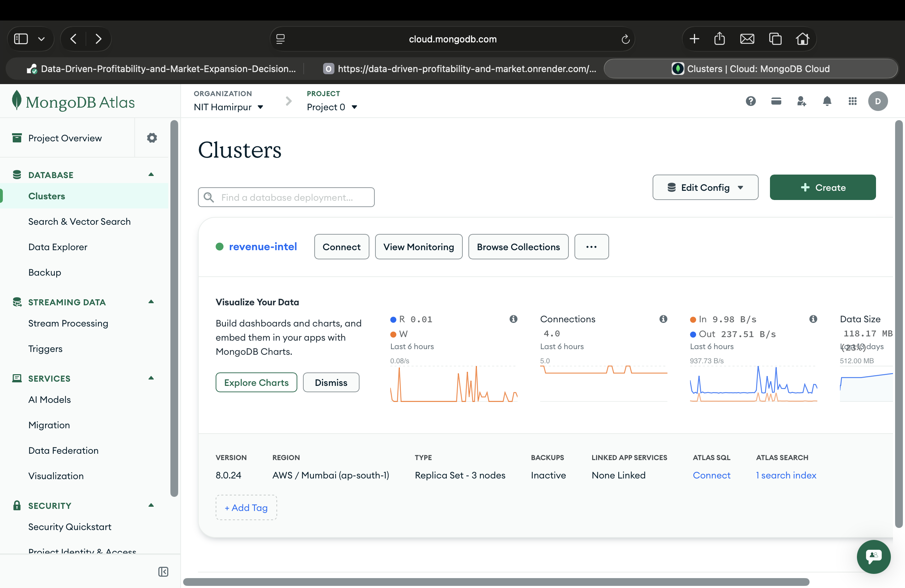The image size is (905, 588).
Task: Open the support chat bubble
Action: pyautogui.click(x=874, y=556)
